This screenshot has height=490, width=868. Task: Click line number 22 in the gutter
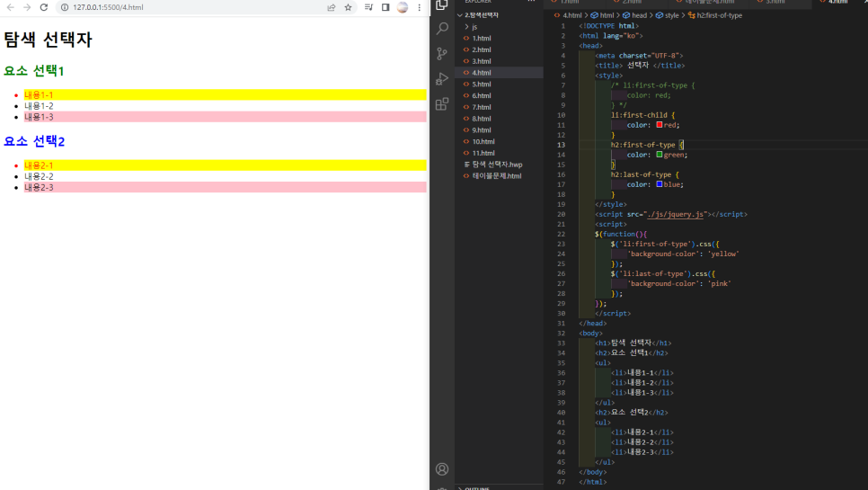point(562,234)
